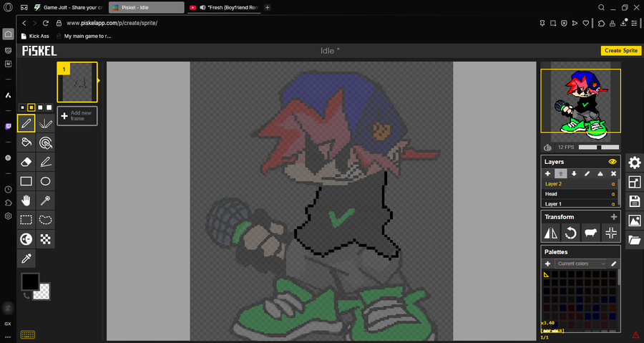Merge layer with layer below
The height and width of the screenshot is (343, 644).
600,174
